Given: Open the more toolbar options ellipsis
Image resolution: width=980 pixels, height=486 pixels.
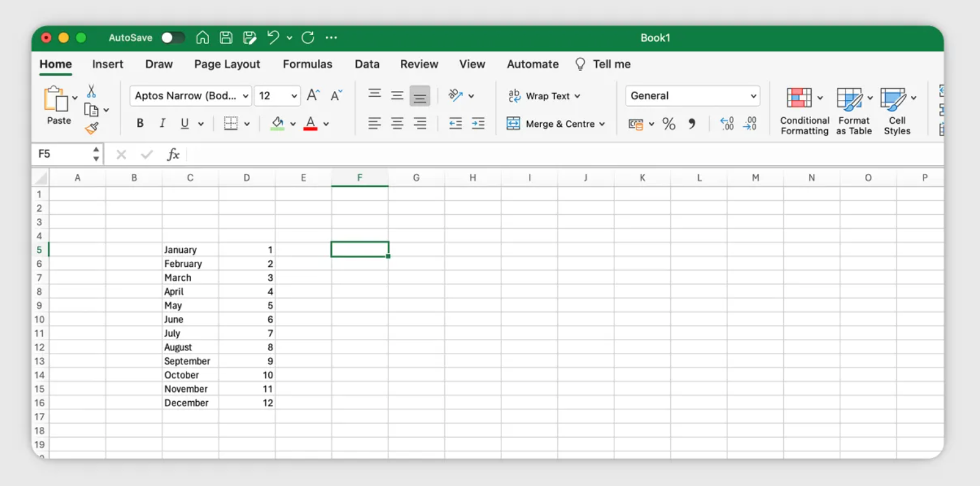Looking at the screenshot, I should [x=331, y=38].
